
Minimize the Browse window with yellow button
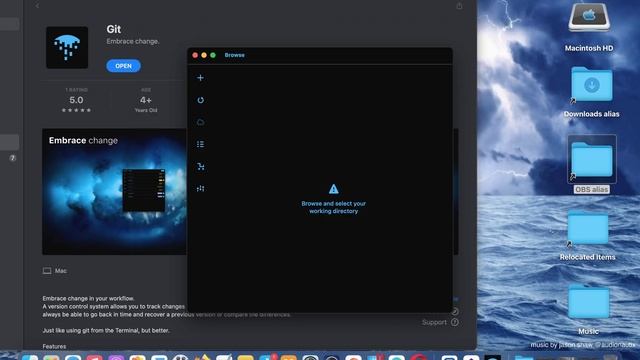pyautogui.click(x=204, y=55)
